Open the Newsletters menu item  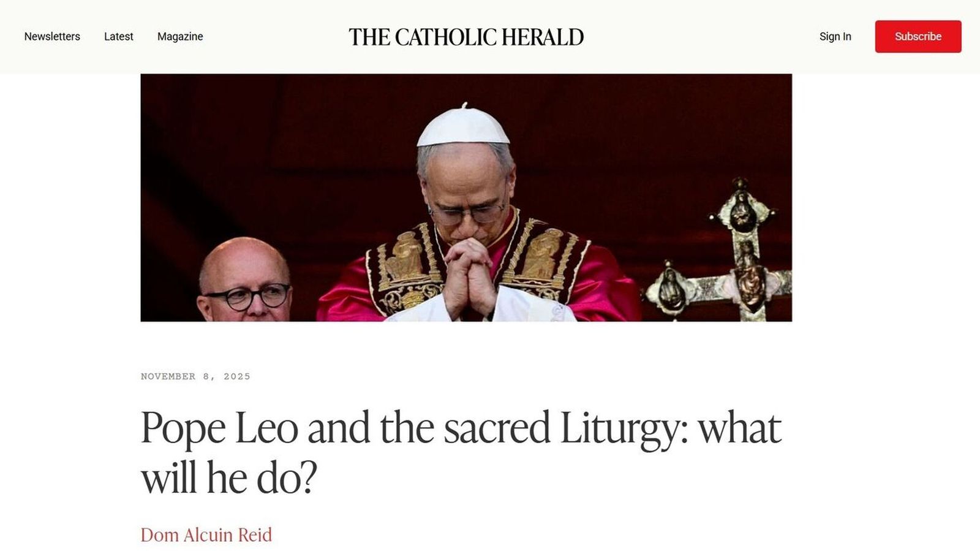pos(52,37)
